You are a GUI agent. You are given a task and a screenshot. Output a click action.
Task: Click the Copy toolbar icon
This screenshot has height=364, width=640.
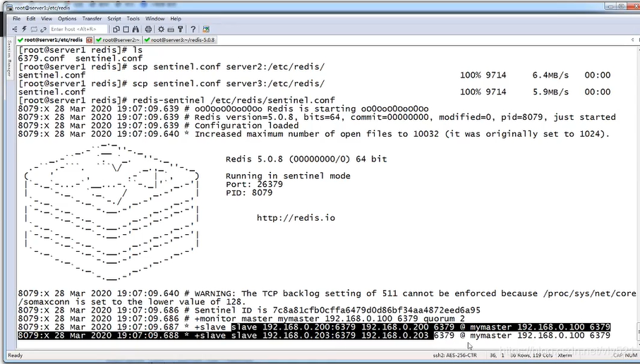(116, 29)
